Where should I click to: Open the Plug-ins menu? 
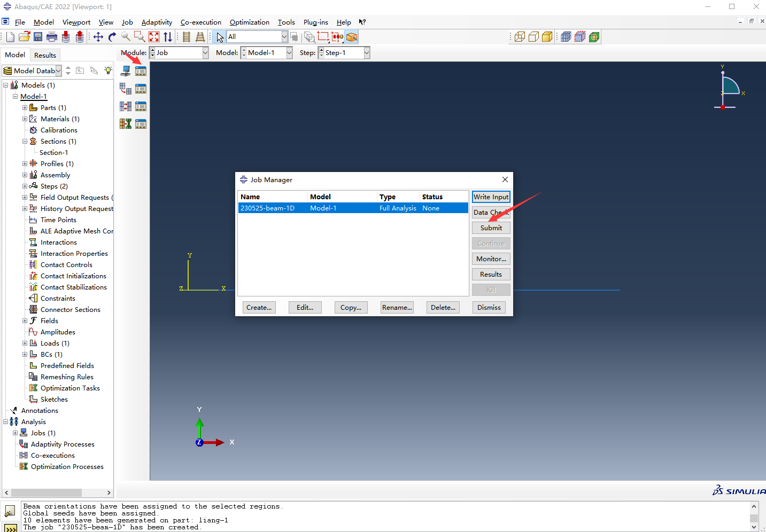tap(315, 22)
